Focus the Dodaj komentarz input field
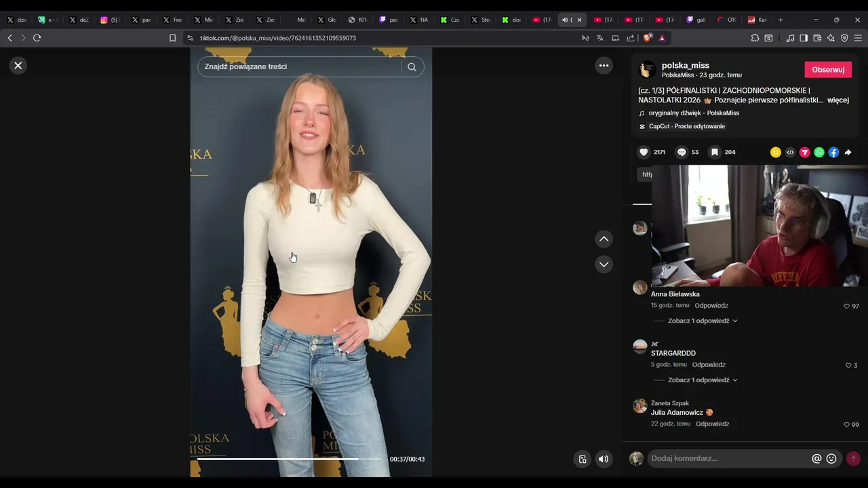This screenshot has height=488, width=868. [729, 459]
